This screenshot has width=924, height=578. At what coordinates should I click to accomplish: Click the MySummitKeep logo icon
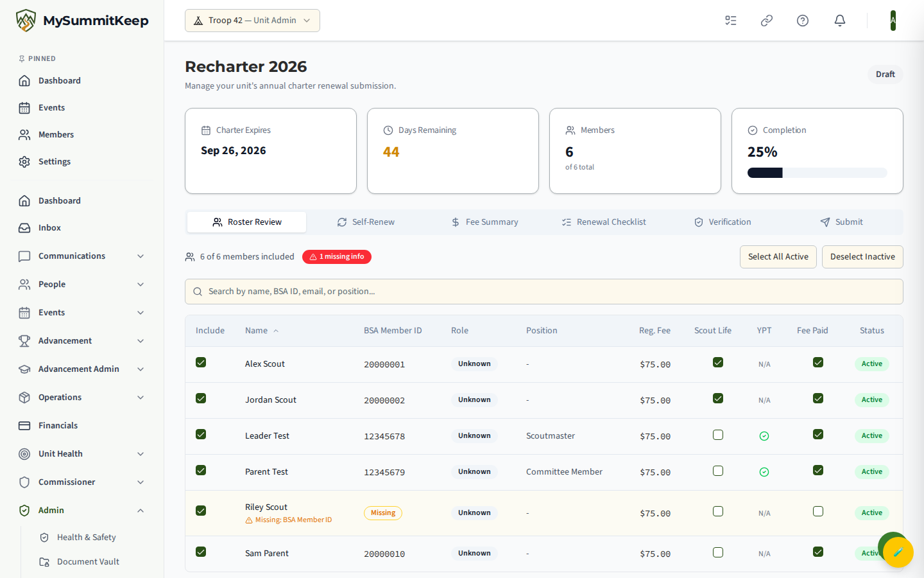(x=26, y=21)
